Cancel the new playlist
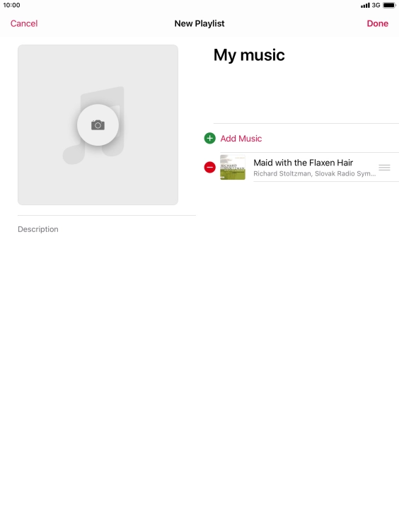This screenshot has height=532, width=399. pos(24,23)
